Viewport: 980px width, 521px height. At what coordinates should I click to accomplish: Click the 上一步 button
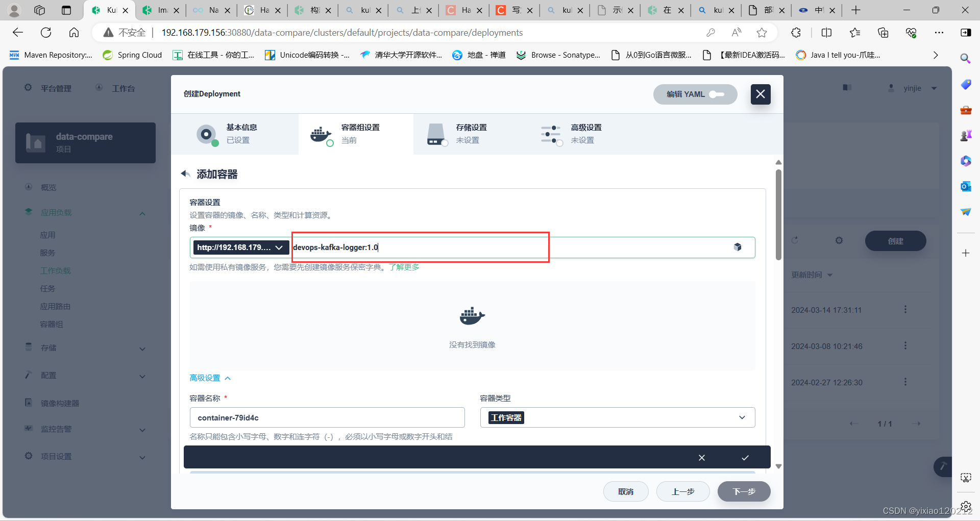click(683, 491)
